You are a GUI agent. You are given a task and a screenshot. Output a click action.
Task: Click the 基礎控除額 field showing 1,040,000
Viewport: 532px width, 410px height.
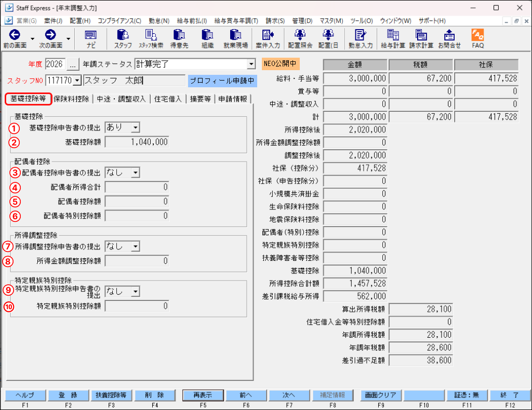pyautogui.click(x=137, y=142)
